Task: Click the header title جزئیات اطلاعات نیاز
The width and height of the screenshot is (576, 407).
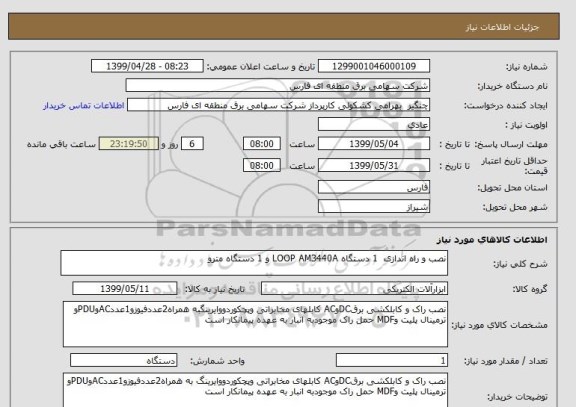Action: click(502, 28)
